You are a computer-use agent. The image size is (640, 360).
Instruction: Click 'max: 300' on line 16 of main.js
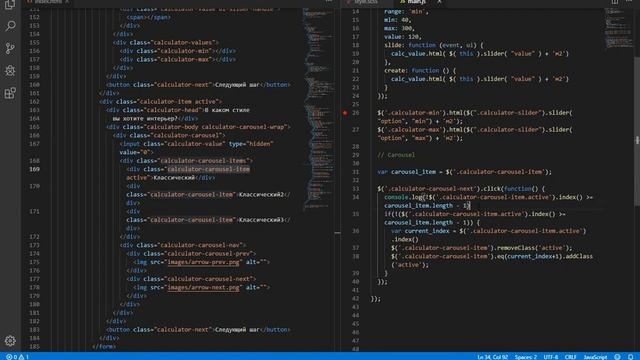click(398, 28)
